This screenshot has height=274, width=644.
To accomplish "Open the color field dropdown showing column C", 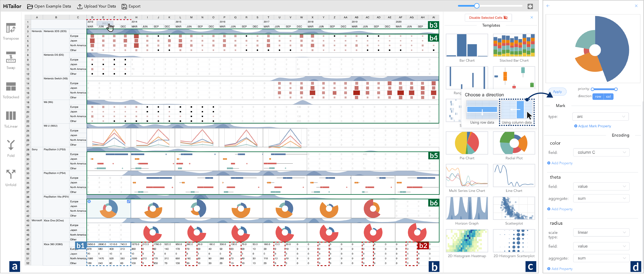I will (x=601, y=152).
